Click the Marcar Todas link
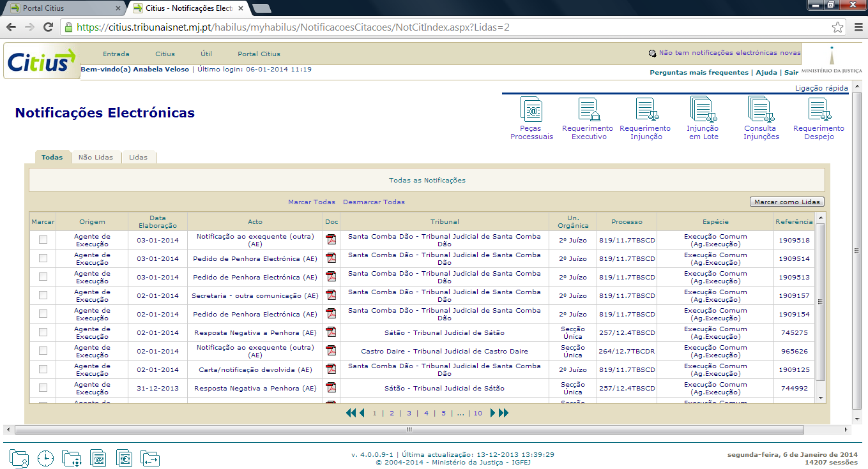This screenshot has height=469, width=868. click(x=312, y=202)
